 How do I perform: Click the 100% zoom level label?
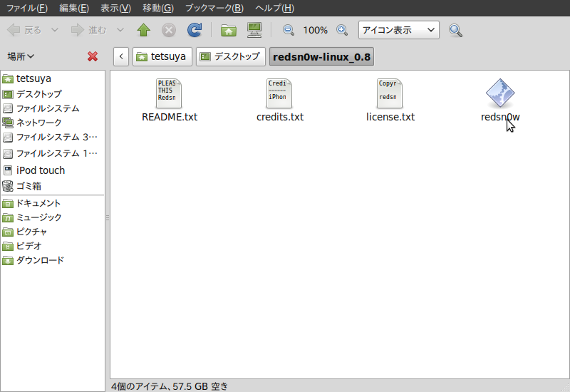click(x=315, y=30)
